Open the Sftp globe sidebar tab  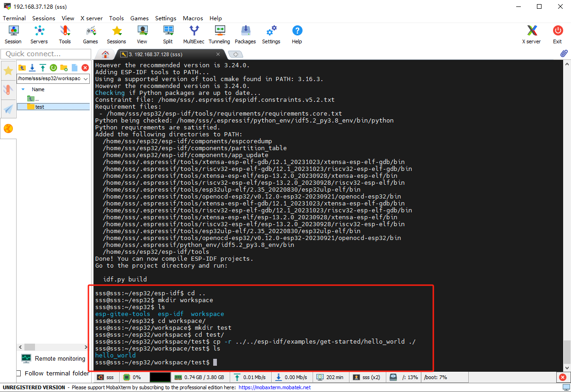(x=8, y=129)
